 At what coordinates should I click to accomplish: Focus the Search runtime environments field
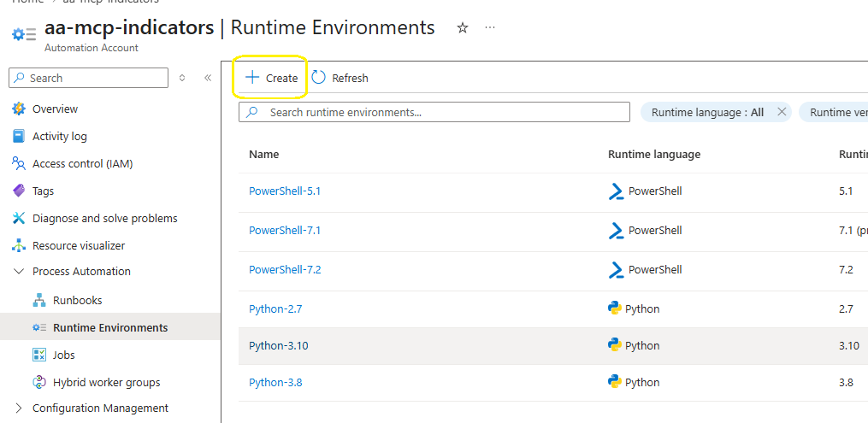[x=434, y=112]
